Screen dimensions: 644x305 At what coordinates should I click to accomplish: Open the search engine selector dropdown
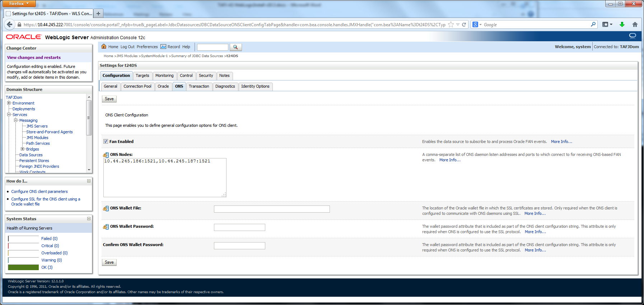click(x=477, y=24)
